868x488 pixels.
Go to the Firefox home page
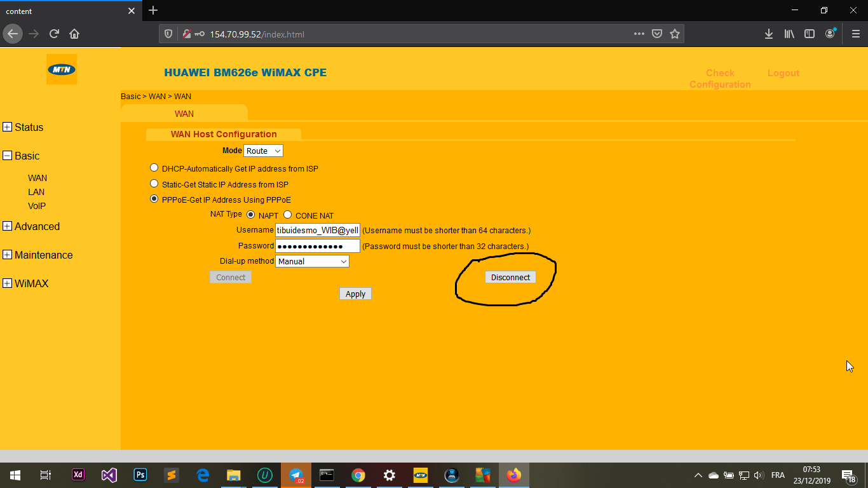tap(74, 34)
